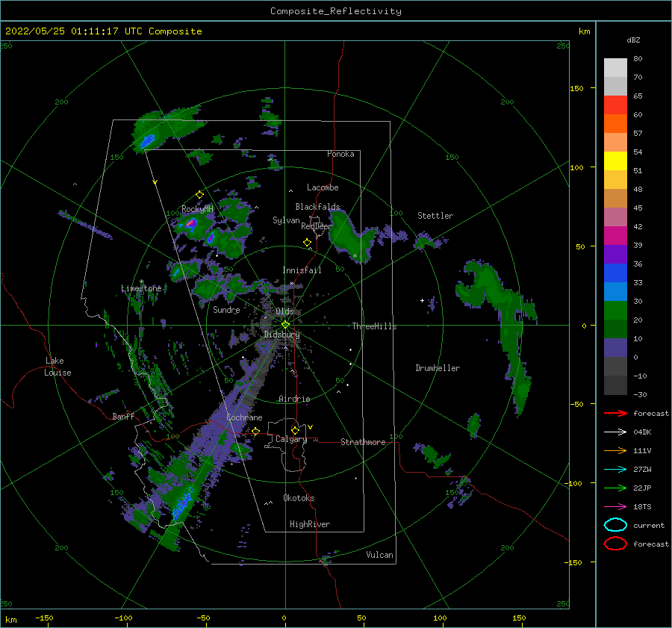Click the Banff town label
Image resolution: width=672 pixels, height=628 pixels.
tap(123, 416)
